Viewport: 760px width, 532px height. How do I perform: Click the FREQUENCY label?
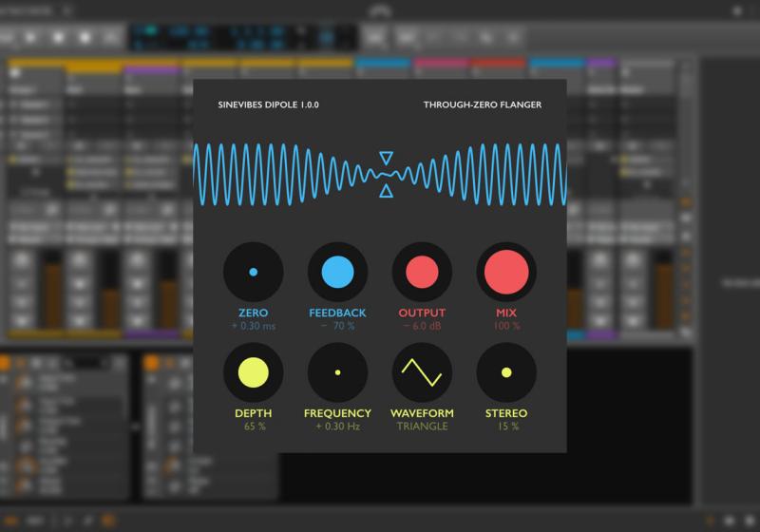[x=337, y=413]
